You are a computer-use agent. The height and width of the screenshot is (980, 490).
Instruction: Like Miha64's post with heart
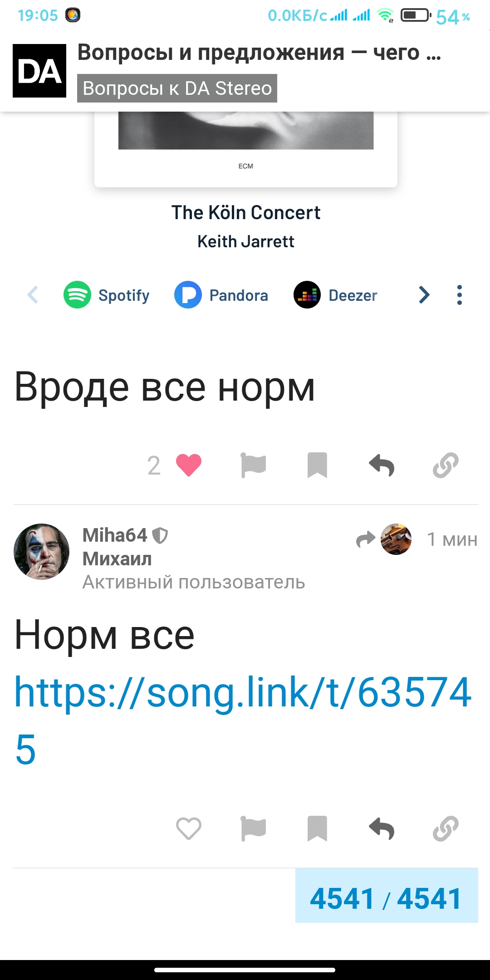pyautogui.click(x=189, y=828)
